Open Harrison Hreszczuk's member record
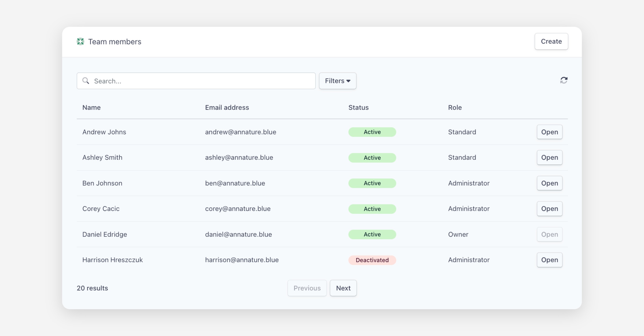The image size is (644, 336). tap(549, 260)
